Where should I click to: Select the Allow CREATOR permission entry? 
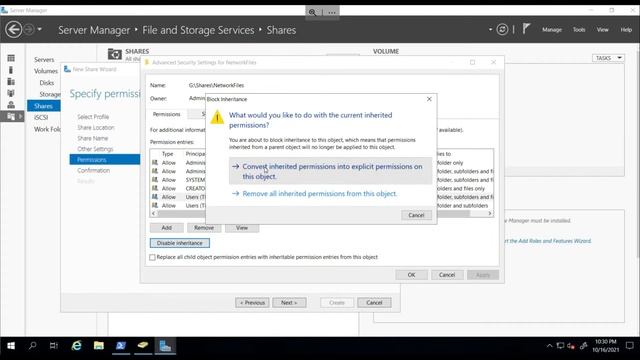pos(178,189)
